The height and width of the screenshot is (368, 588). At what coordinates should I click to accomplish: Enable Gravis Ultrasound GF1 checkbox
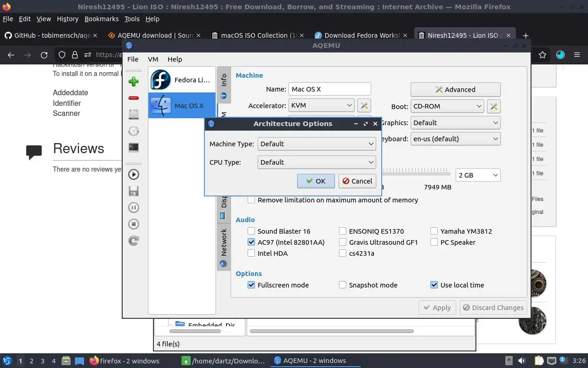coord(343,242)
